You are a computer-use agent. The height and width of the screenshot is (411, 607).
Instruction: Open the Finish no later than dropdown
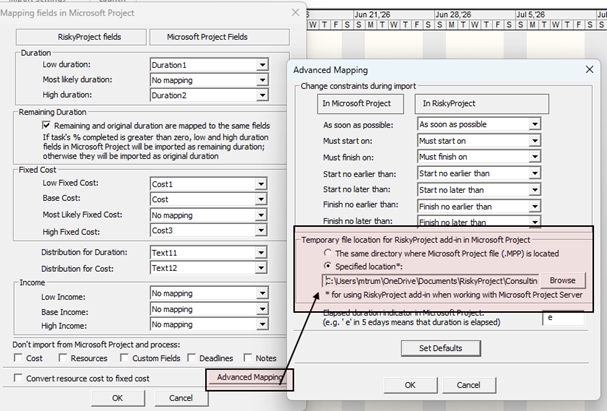click(479, 222)
